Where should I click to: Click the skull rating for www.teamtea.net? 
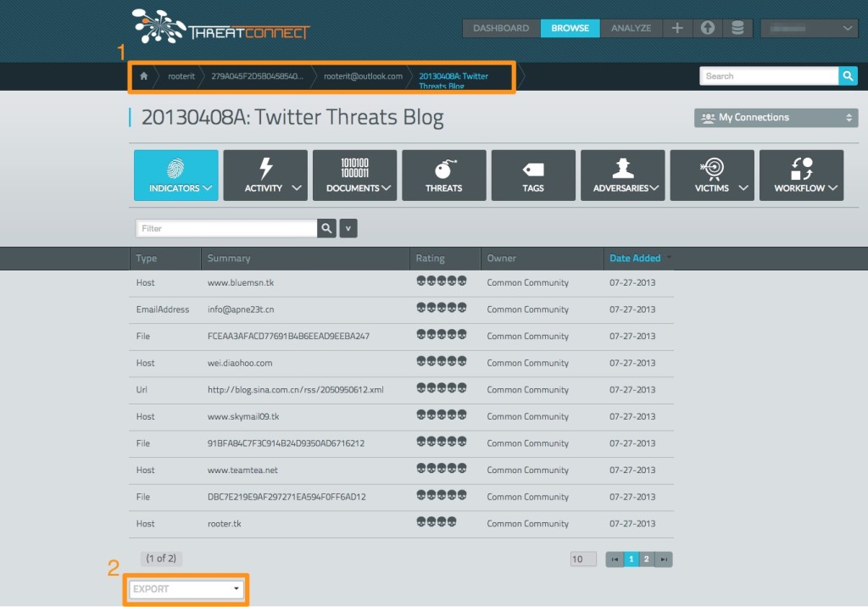point(441,468)
